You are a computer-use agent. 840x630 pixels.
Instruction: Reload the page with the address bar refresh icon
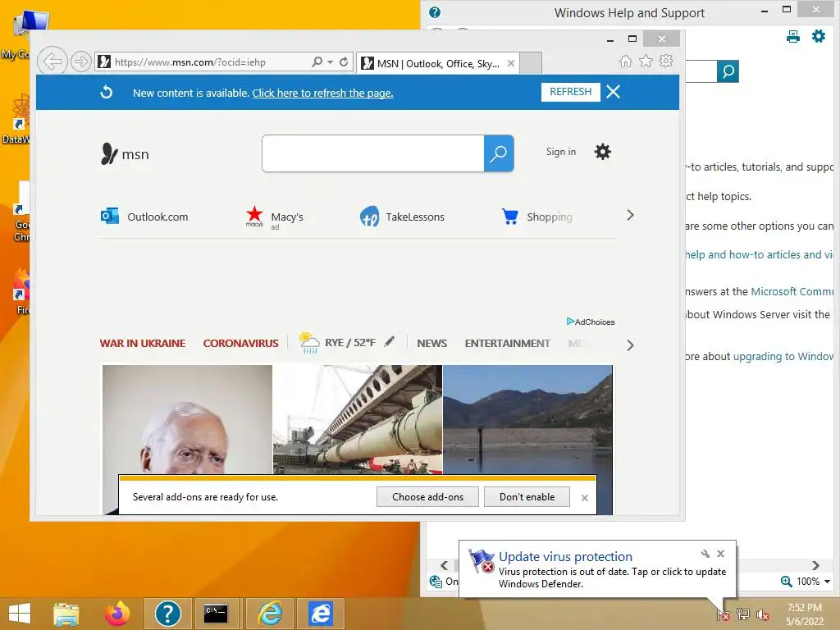point(344,62)
